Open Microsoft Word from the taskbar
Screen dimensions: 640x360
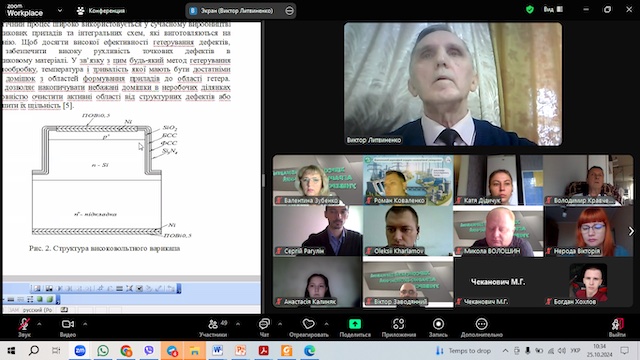217,350
